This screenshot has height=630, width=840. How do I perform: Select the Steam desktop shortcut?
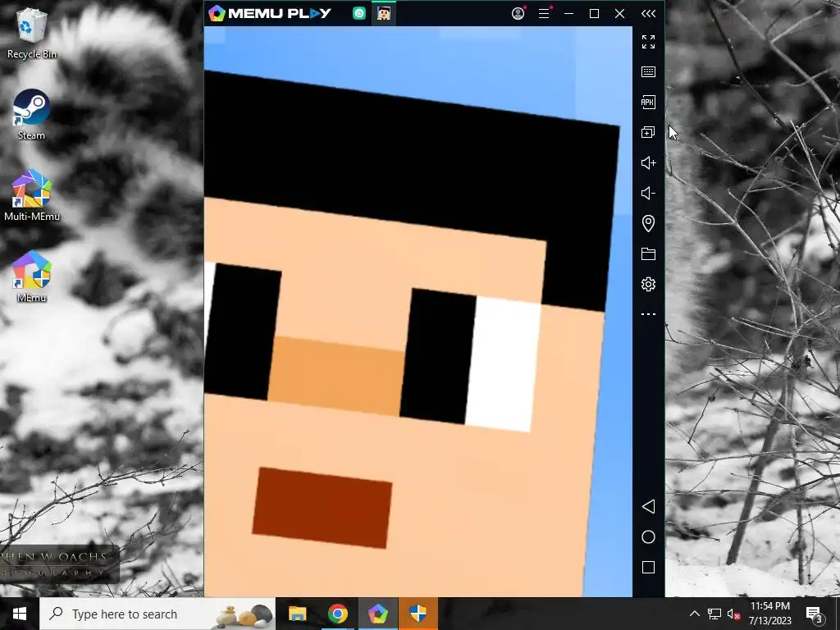click(32, 115)
